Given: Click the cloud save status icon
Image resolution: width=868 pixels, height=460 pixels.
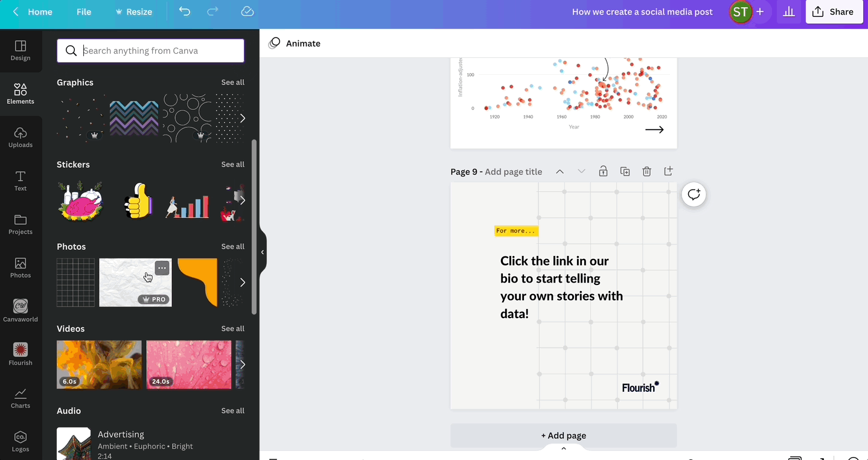Looking at the screenshot, I should coord(247,11).
